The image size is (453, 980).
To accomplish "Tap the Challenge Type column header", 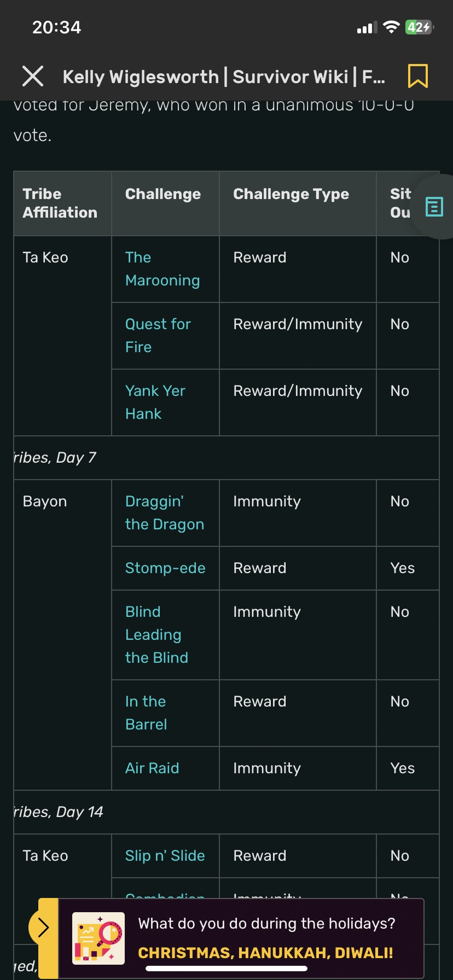I will [291, 194].
